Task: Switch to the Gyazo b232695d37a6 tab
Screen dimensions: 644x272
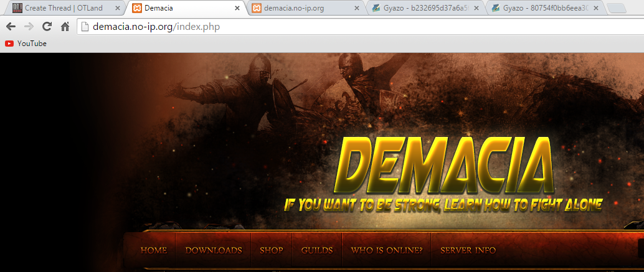Action: click(425, 8)
